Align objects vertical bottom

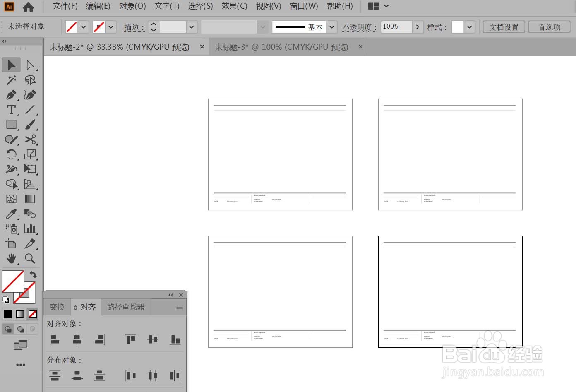175,340
